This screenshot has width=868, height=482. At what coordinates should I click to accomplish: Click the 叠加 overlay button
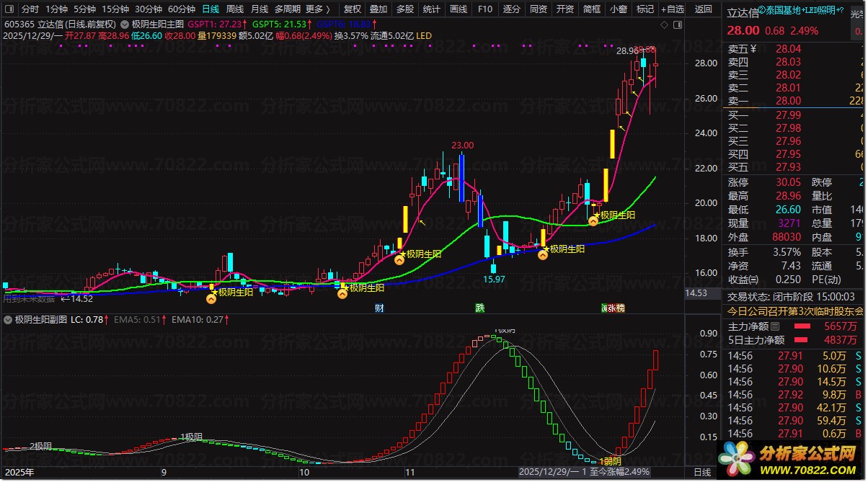pos(378,9)
